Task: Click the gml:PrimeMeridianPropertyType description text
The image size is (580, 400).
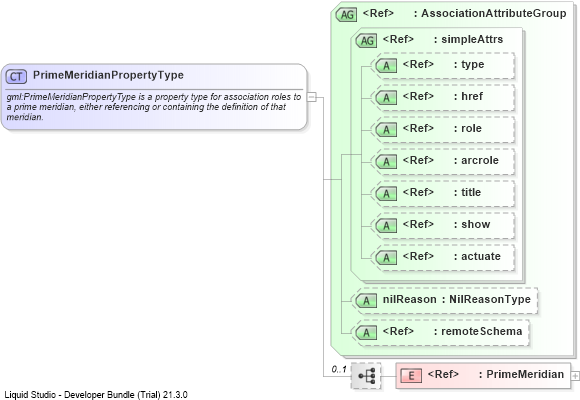Action: (154, 107)
